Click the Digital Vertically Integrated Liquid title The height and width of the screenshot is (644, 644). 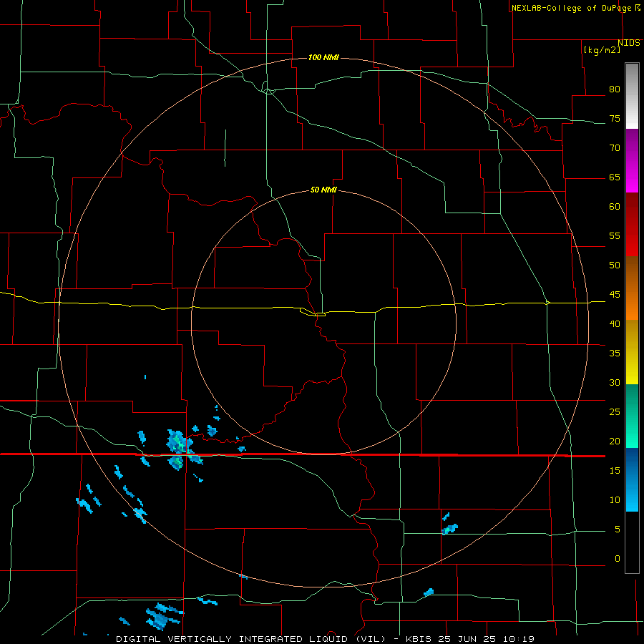[250, 639]
